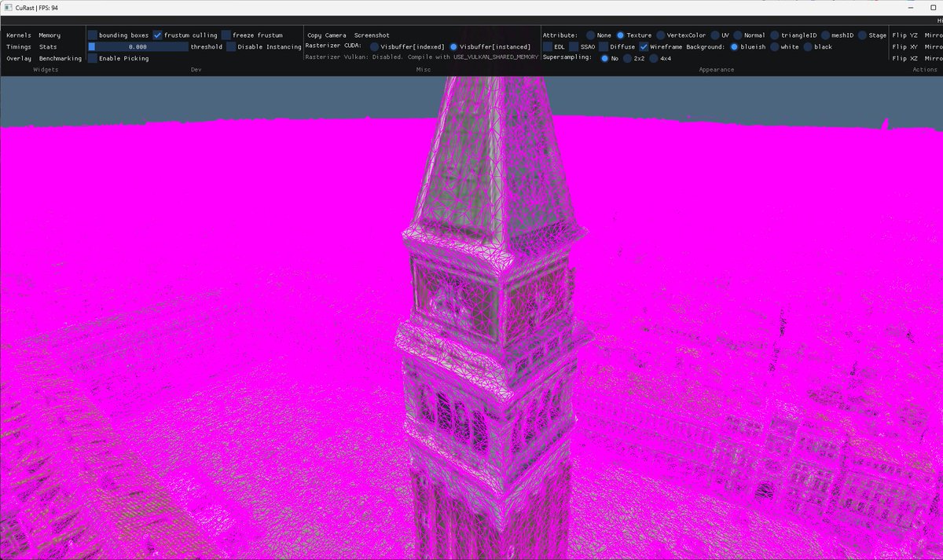Image resolution: width=943 pixels, height=560 pixels.
Task: Change background color to white
Action: [776, 46]
